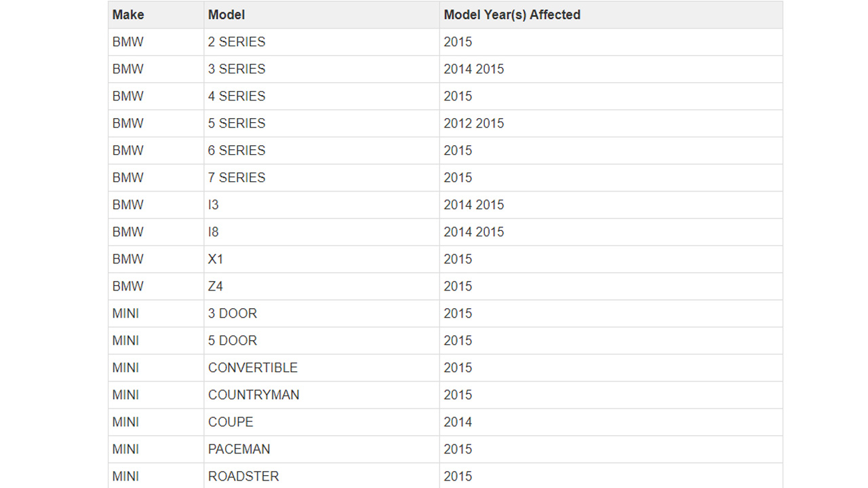
Task: Select the 2 SERIES model cell
Action: point(237,42)
